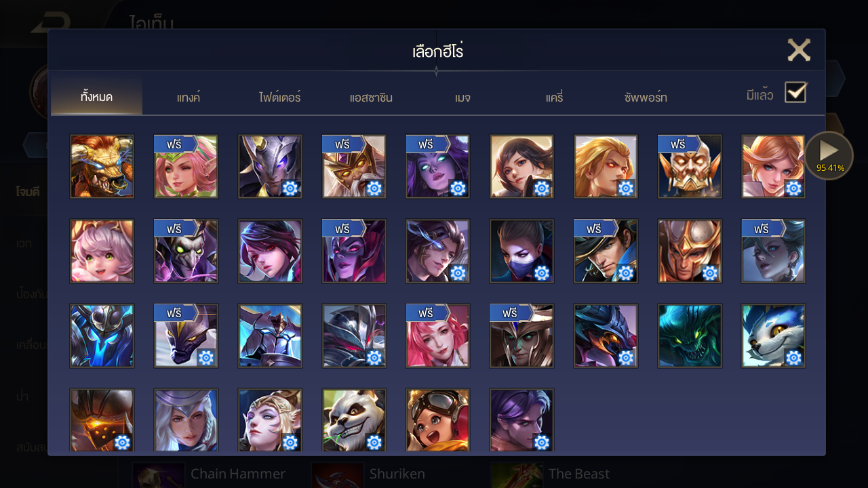Open gear settings icon on silver-helmet knight hero

click(290, 188)
